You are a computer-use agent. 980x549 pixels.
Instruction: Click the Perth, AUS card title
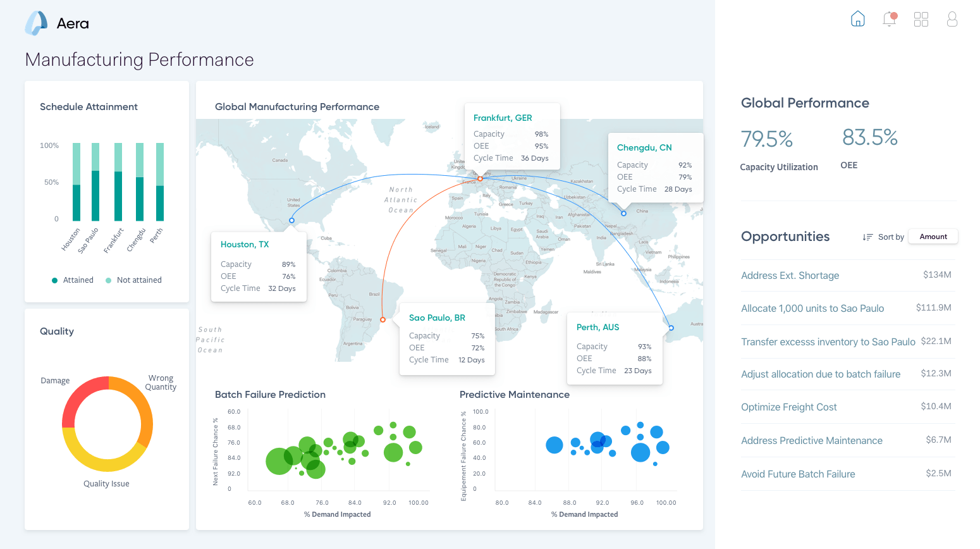[x=597, y=328]
